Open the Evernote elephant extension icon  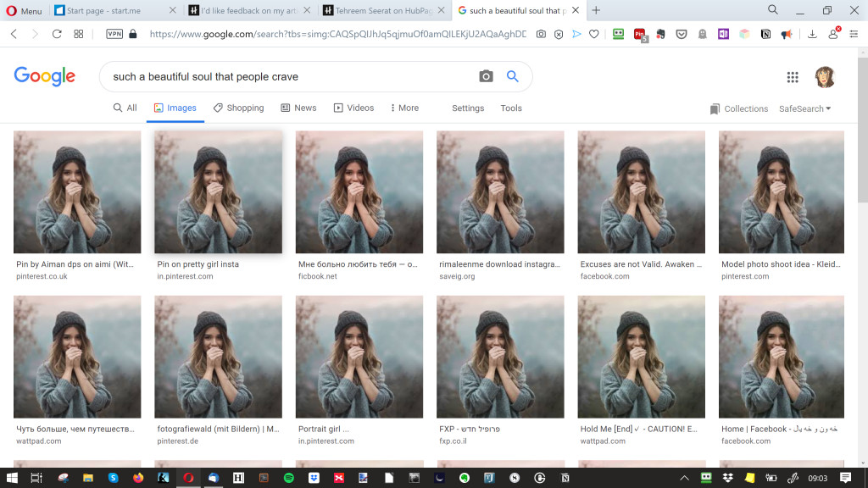tap(660, 34)
